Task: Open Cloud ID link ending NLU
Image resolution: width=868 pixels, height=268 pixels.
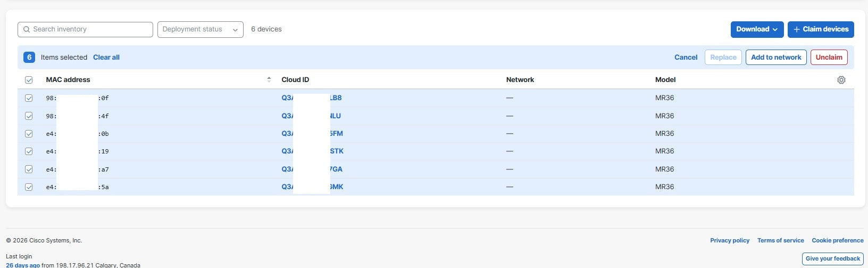Action: [x=311, y=116]
